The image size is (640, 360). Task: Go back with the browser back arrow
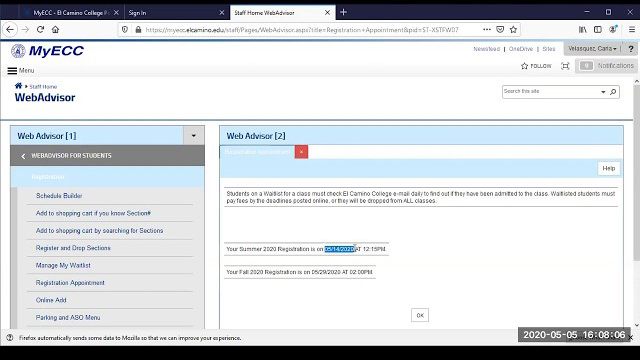click(x=10, y=29)
